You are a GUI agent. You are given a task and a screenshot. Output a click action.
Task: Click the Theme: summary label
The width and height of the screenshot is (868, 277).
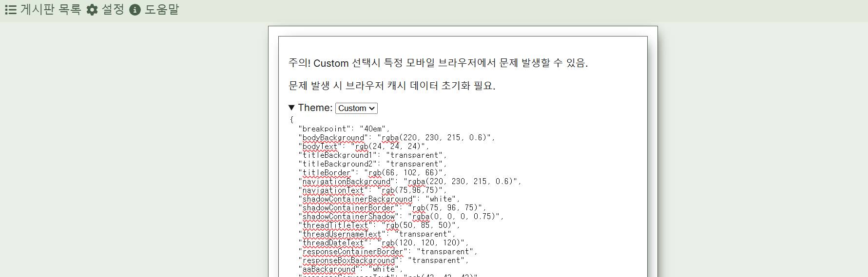[x=315, y=108]
